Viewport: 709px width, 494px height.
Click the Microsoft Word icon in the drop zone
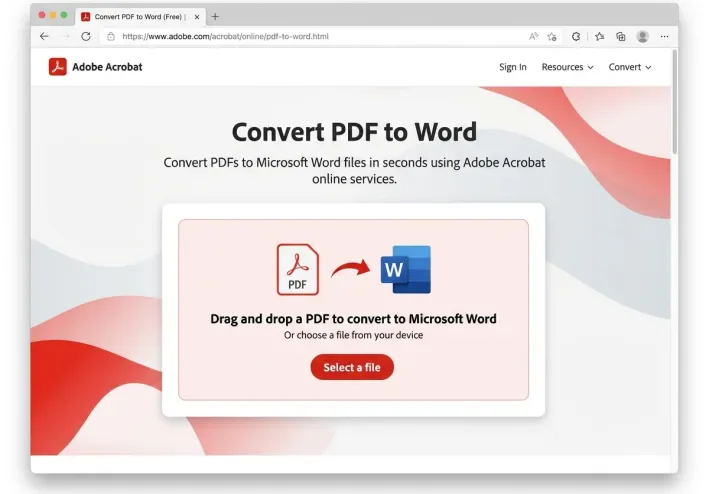(x=406, y=269)
